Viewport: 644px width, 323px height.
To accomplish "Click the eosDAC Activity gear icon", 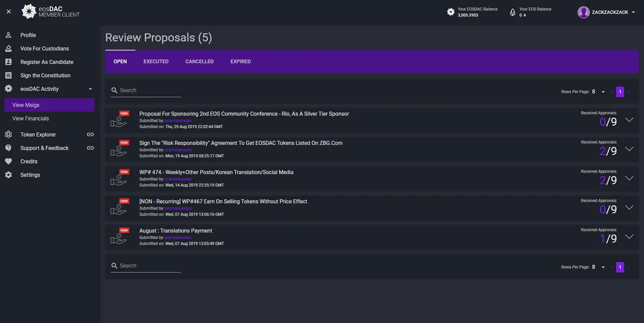I will click(x=8, y=89).
